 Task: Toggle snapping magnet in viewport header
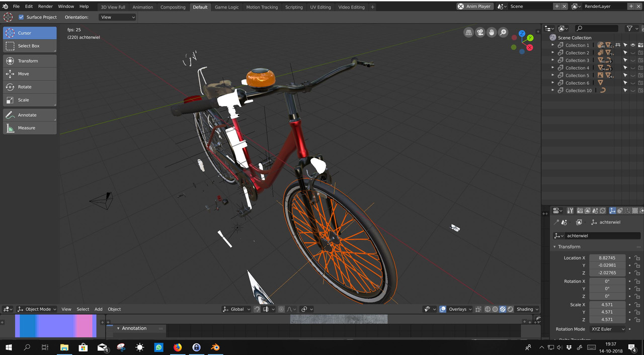(x=257, y=309)
